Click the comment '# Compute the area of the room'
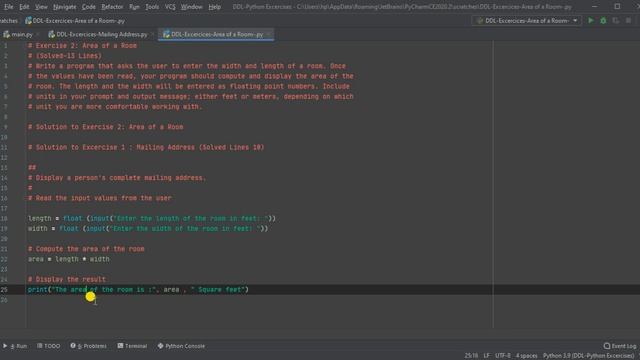Viewport: 640px width, 360px height. (86, 249)
